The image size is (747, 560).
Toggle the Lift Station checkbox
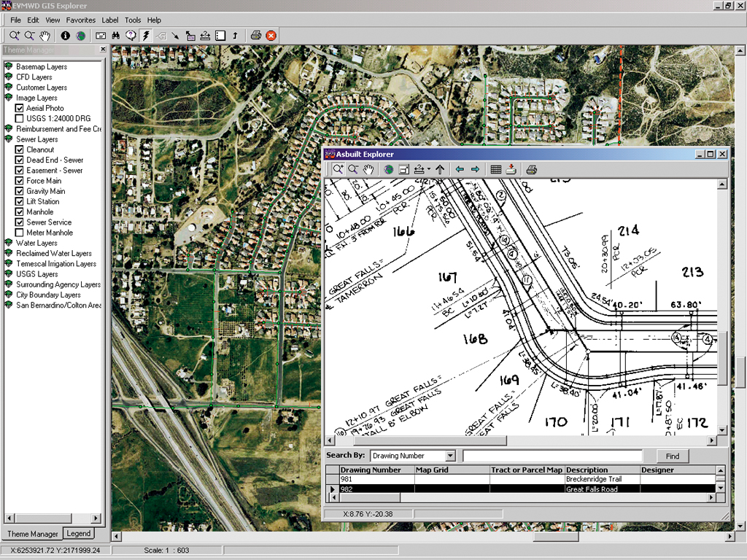tap(20, 201)
